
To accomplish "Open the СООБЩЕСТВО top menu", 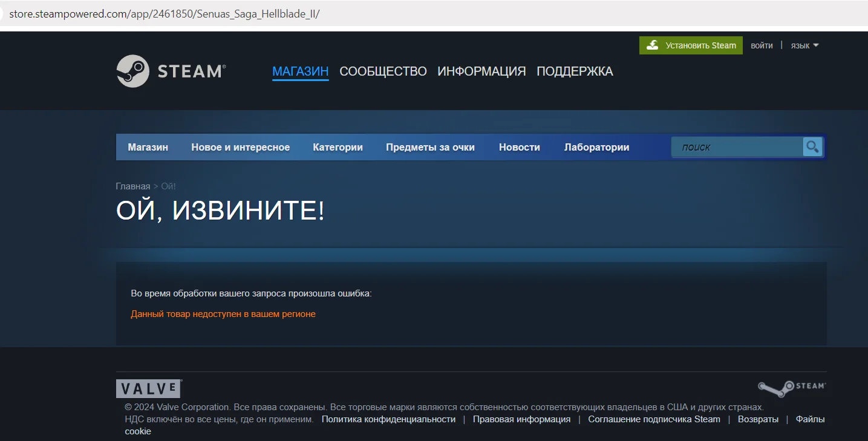I will point(383,71).
